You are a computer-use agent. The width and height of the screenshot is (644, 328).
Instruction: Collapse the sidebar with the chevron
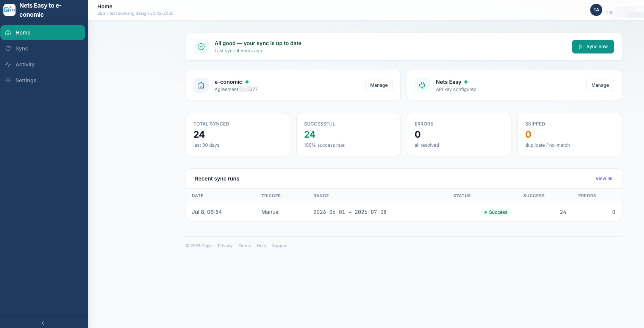[43, 323]
